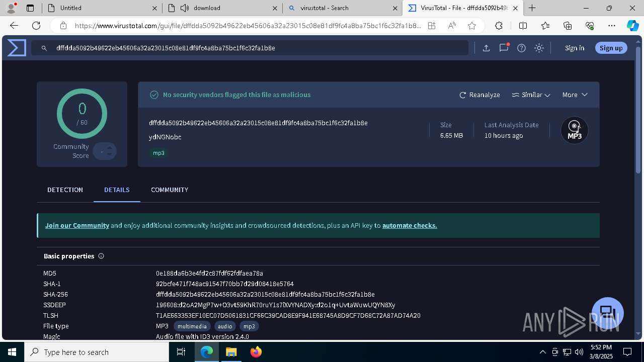Open the taskbar notification center
Viewport: 644px width, 362px height.
coord(627,352)
